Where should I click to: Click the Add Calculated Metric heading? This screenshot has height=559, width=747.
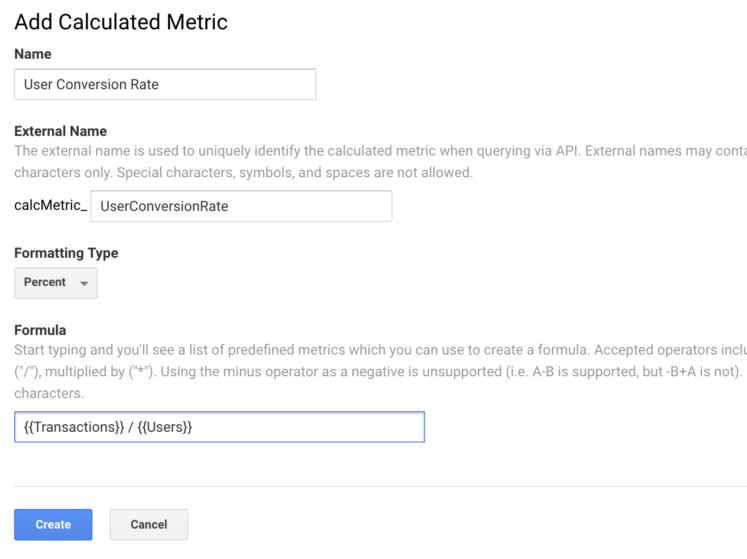[x=121, y=22]
